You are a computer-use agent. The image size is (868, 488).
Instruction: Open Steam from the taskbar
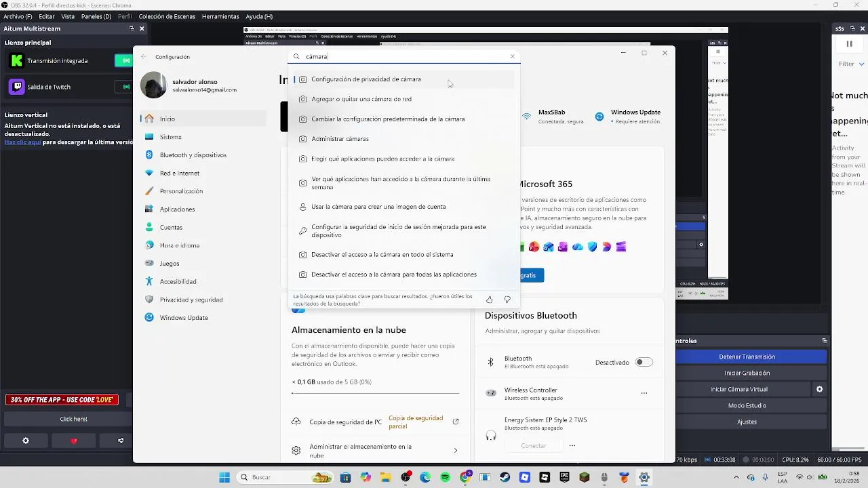click(505, 477)
